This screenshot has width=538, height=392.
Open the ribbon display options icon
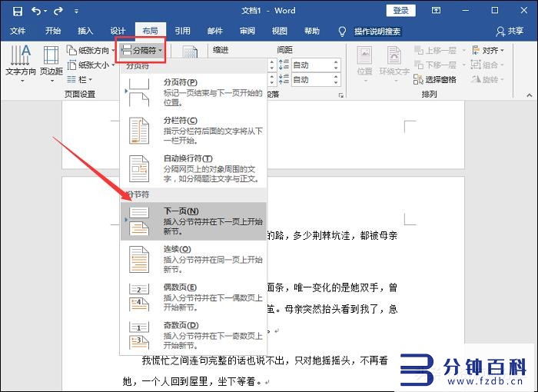[x=436, y=10]
